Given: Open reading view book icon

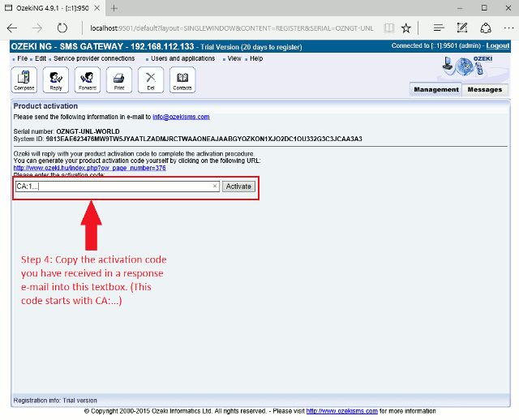Looking at the screenshot, I should pyautogui.click(x=389, y=28).
